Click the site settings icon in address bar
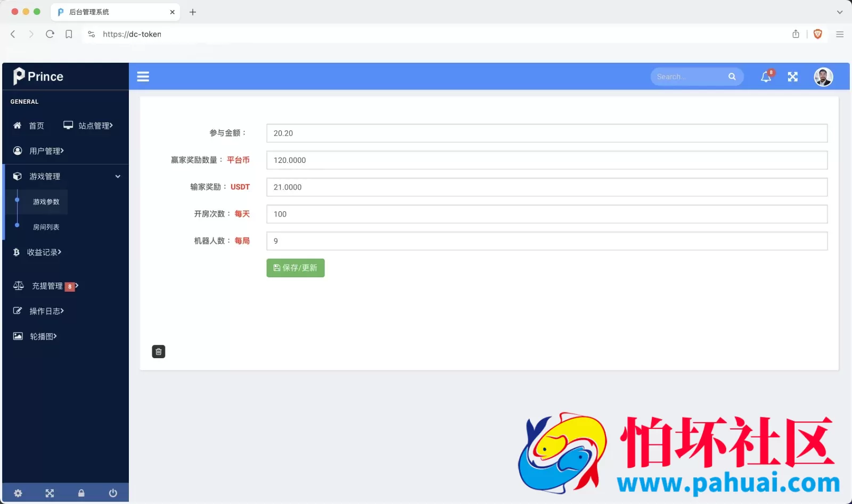 (92, 34)
